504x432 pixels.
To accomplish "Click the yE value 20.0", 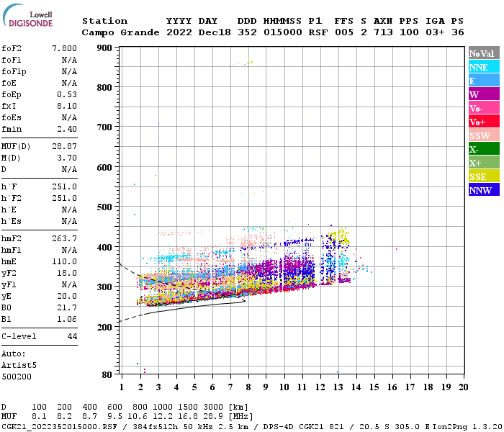I will [x=67, y=297].
